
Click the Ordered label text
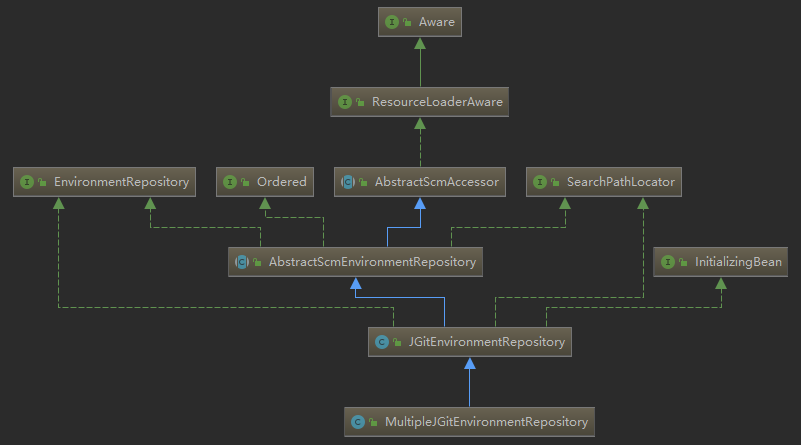pos(281,182)
